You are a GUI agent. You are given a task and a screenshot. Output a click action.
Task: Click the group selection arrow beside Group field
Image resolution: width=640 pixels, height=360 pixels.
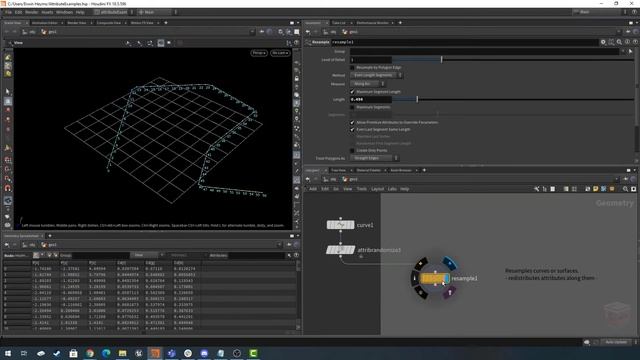631,51
